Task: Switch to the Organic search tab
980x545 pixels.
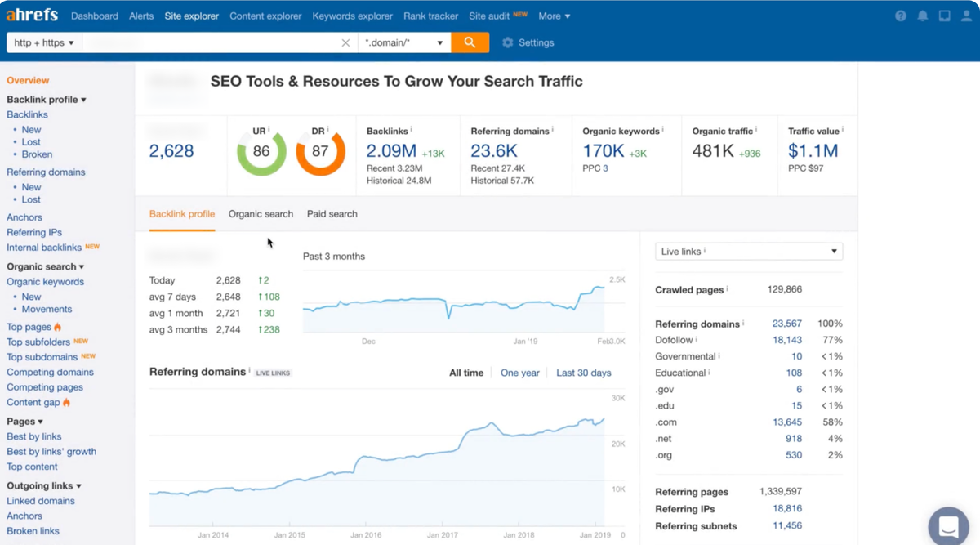Action: [261, 214]
